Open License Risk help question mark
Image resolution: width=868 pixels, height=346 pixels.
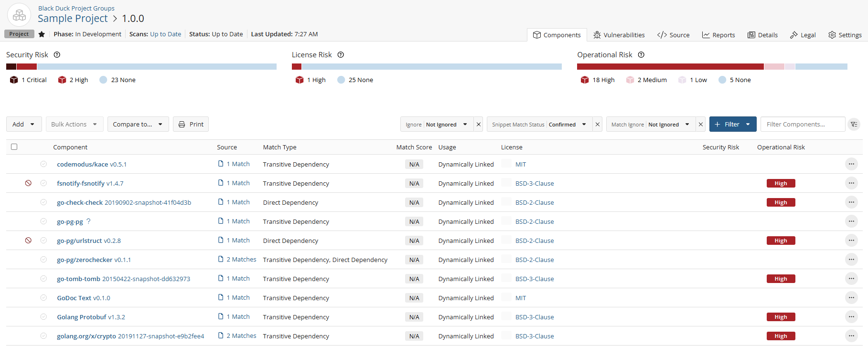[341, 54]
